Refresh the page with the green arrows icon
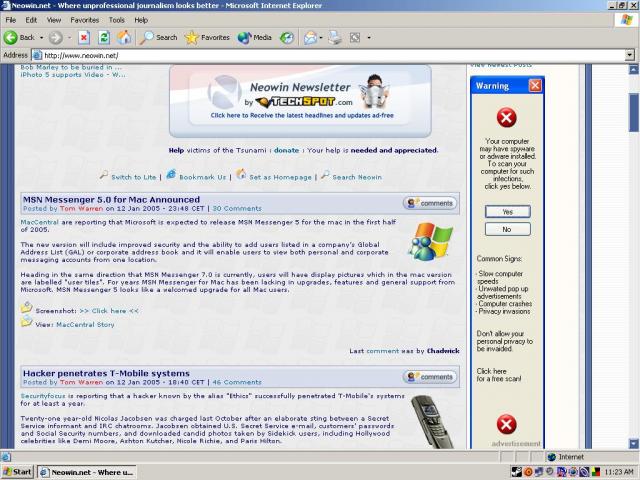The width and height of the screenshot is (640, 480). click(104, 38)
